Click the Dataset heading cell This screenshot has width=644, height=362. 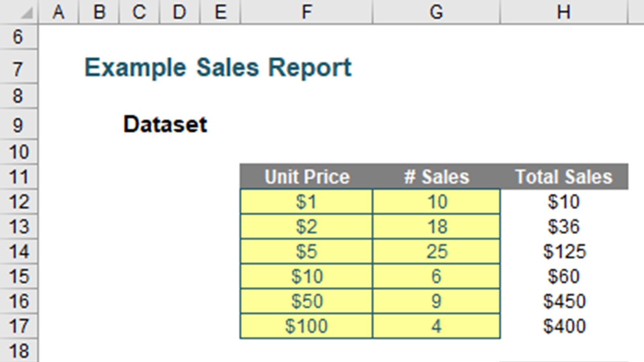[165, 124]
